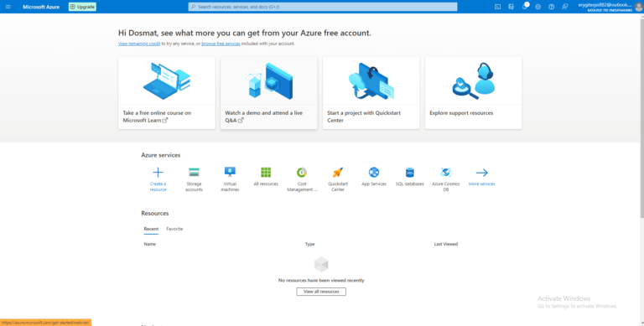This screenshot has width=644, height=326.
Task: Open Quickstart Center rocket icon
Action: click(x=338, y=173)
